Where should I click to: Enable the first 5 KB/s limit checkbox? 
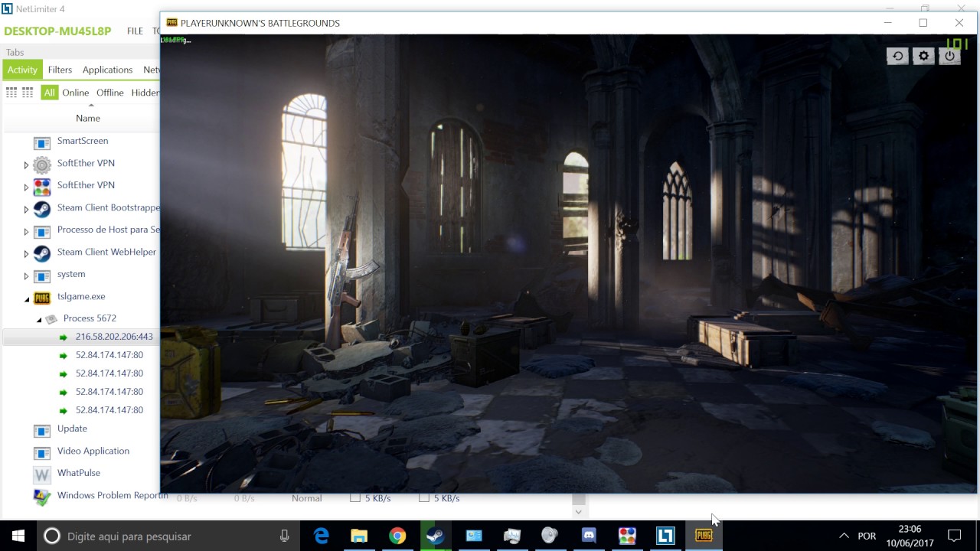(355, 497)
